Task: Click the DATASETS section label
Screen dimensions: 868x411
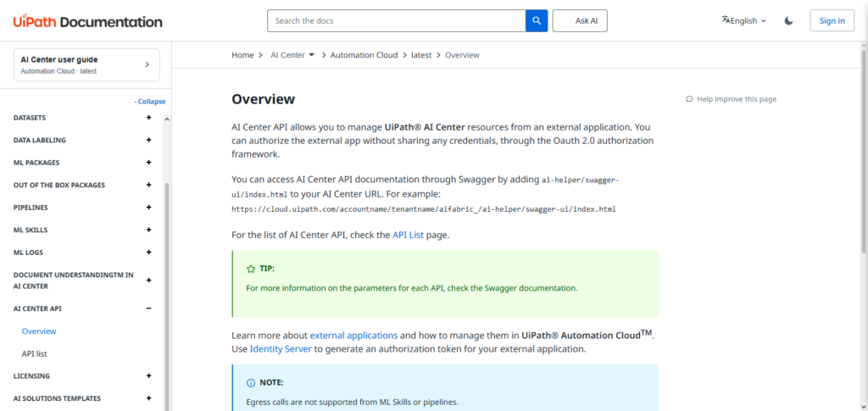Action: (30, 118)
